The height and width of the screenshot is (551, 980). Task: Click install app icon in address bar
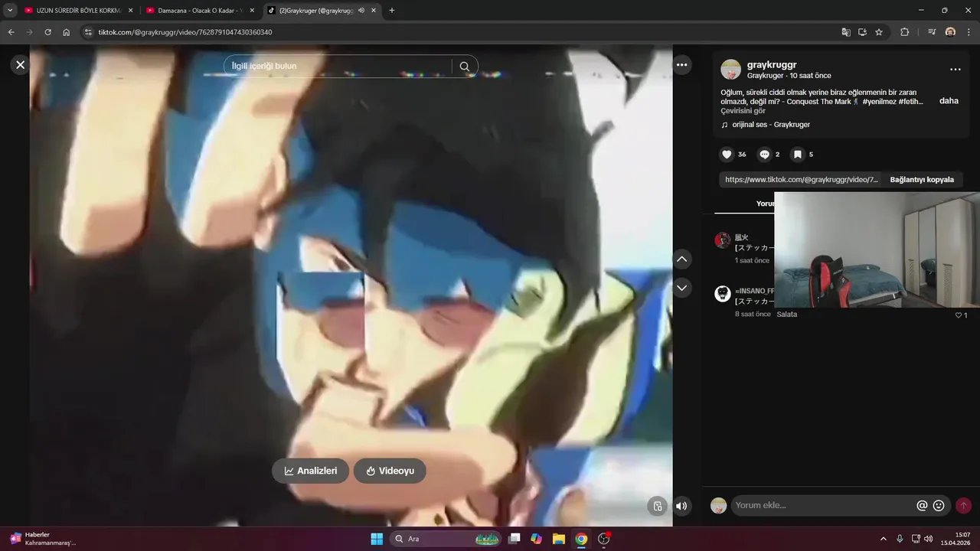click(862, 32)
